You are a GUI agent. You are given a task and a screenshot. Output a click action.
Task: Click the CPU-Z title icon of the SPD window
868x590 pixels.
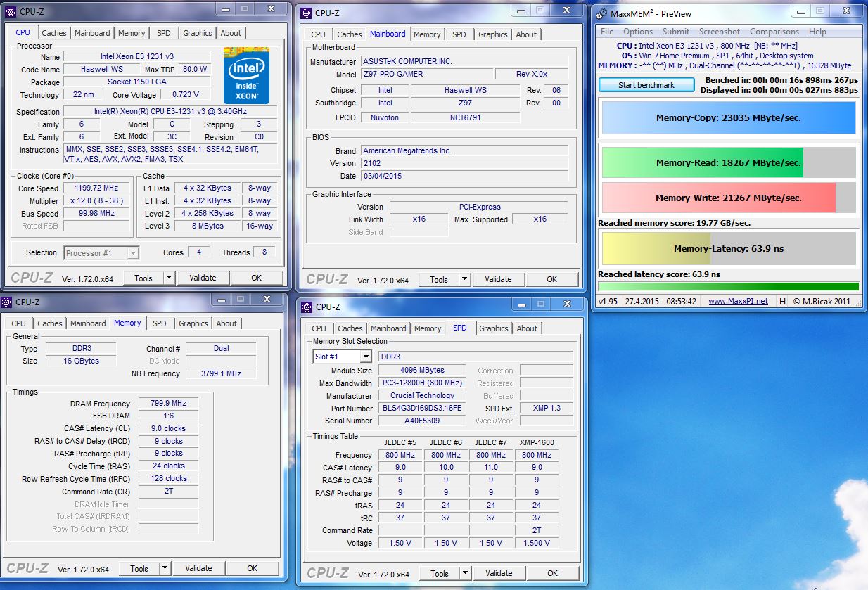tap(305, 307)
